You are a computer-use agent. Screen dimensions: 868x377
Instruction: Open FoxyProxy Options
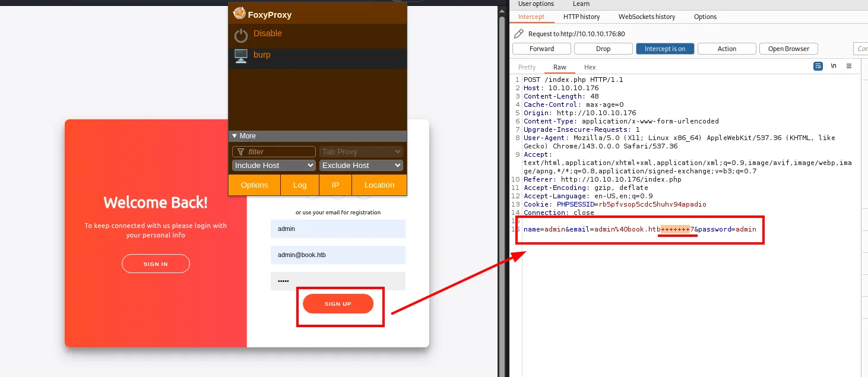tap(255, 185)
